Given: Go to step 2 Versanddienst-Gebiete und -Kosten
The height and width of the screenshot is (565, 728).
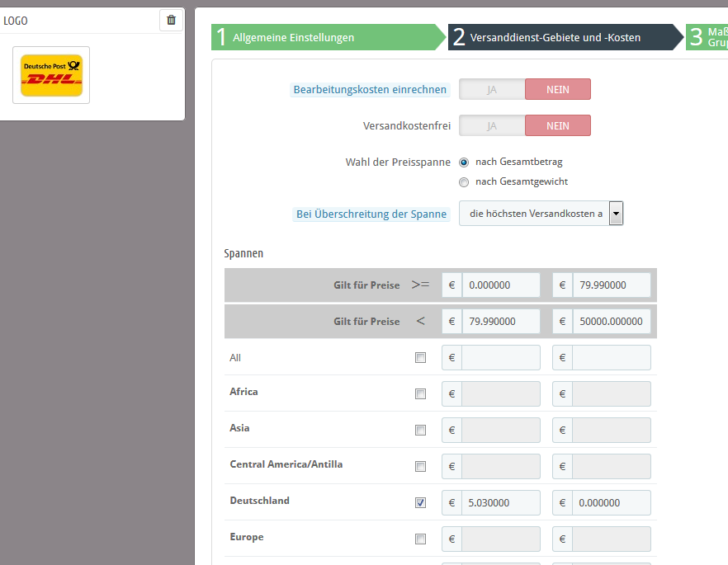Looking at the screenshot, I should click(563, 37).
